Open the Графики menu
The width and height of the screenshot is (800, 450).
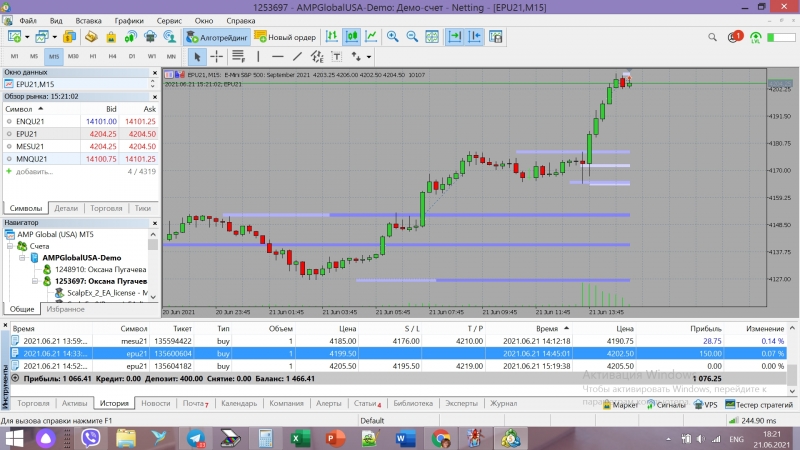(x=129, y=21)
